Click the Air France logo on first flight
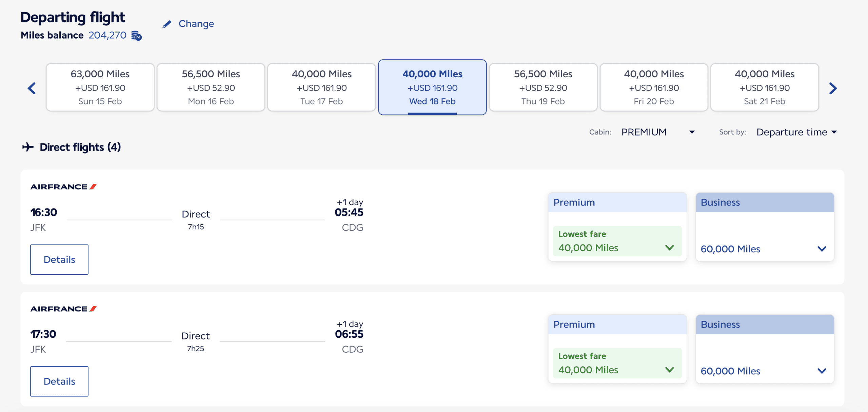Screen dimensions: 868x412 click(x=63, y=186)
